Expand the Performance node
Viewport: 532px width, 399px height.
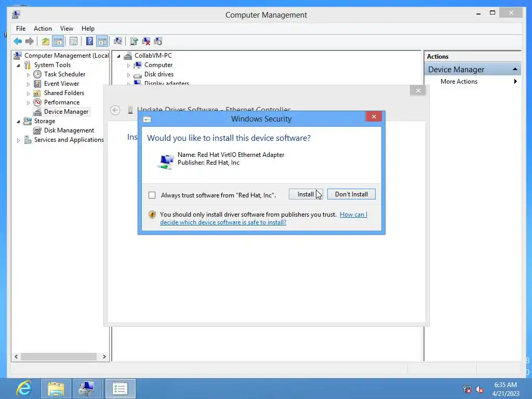(28, 103)
